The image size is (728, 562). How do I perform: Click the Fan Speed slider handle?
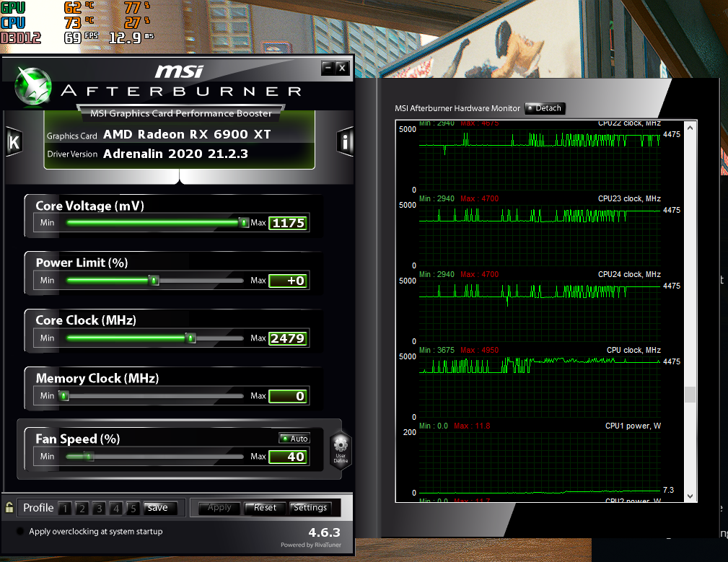88,457
